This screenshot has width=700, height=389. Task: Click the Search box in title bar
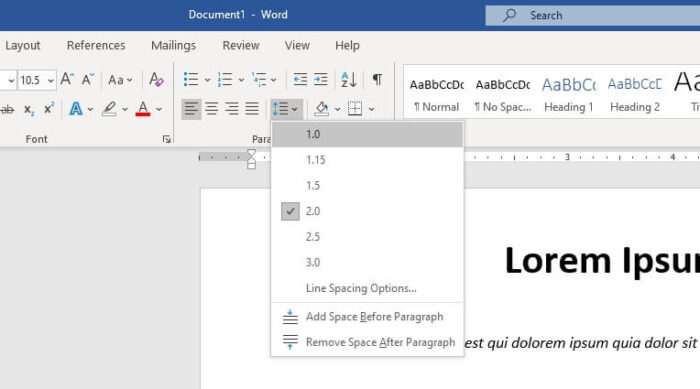tap(592, 15)
